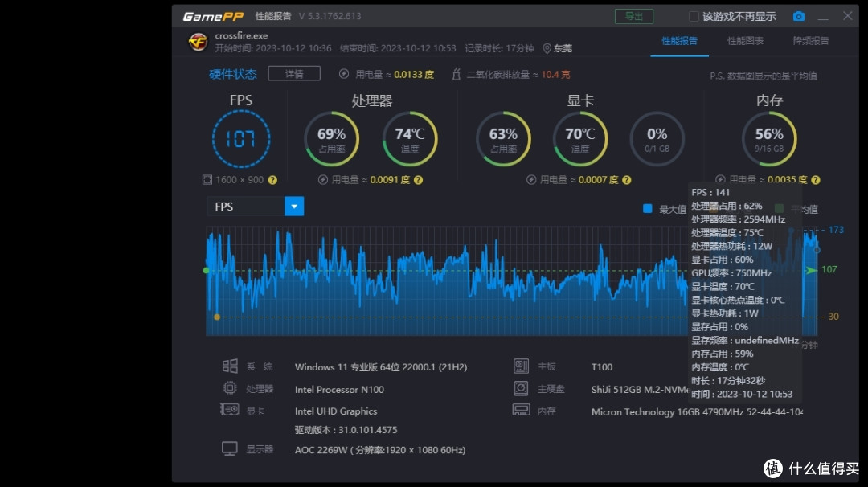
Task: Click the 用电量 power consumption icon
Action: click(346, 73)
